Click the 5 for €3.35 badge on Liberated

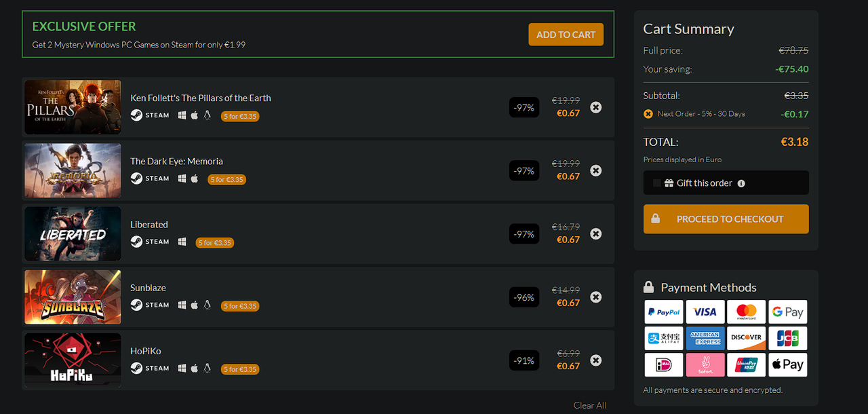[215, 242]
